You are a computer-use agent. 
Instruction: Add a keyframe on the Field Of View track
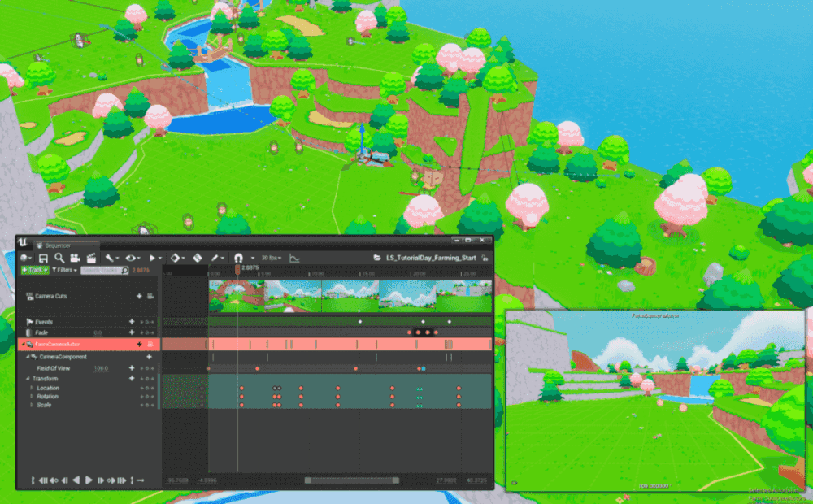click(132, 367)
